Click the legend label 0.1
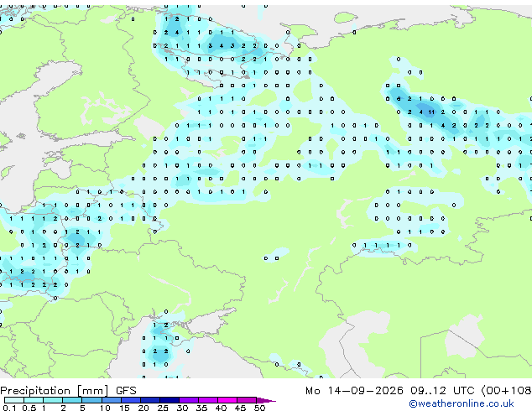Viewport: 532px width, 411px height. tap(8, 408)
